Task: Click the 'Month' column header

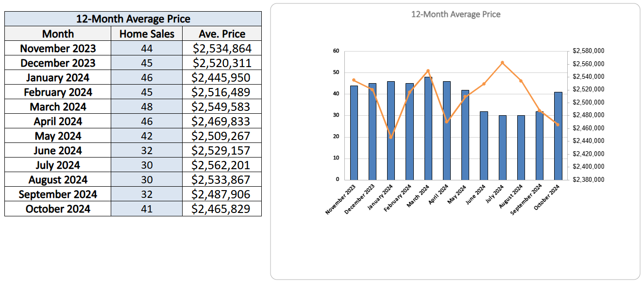Action: [x=58, y=34]
